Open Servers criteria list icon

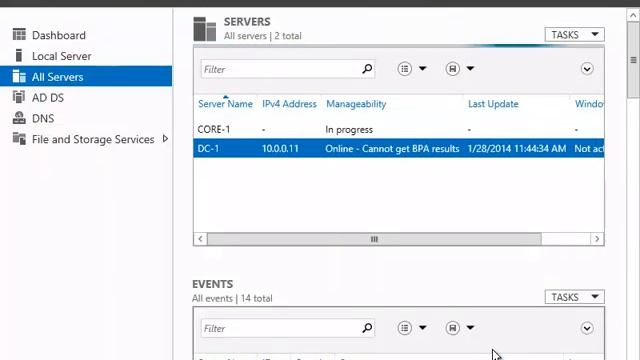(404, 69)
